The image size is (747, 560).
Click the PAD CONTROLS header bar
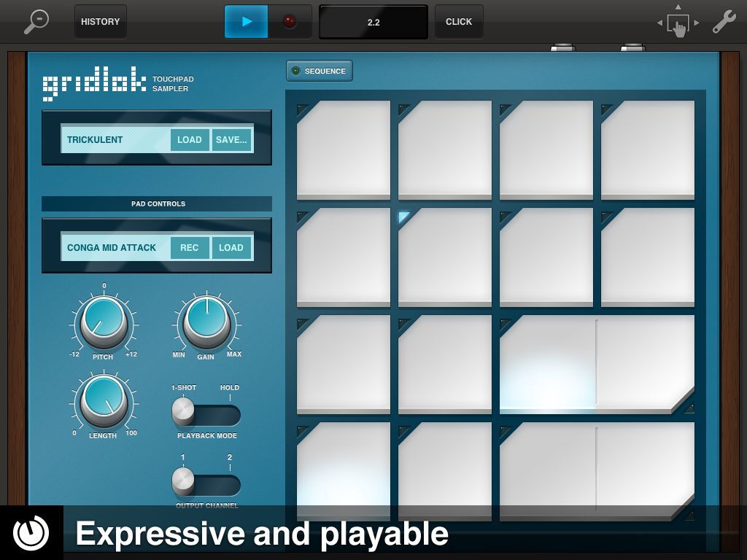tap(157, 204)
